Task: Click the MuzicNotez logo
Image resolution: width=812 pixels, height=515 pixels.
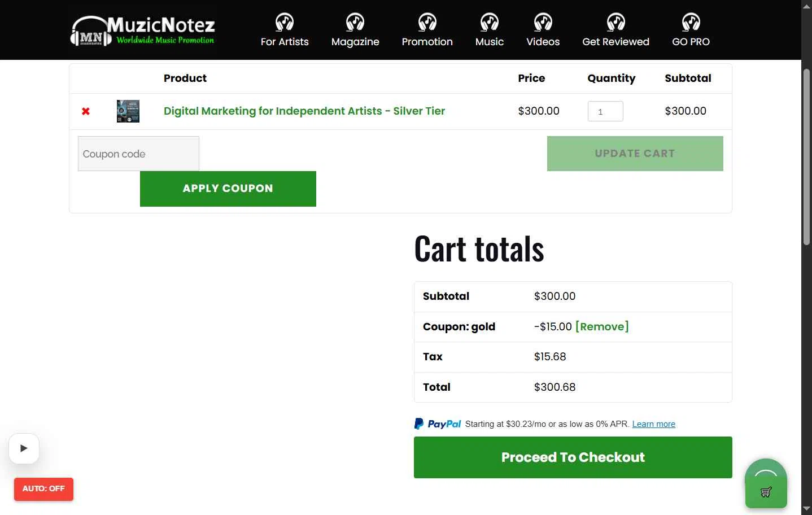Action: 142,30
